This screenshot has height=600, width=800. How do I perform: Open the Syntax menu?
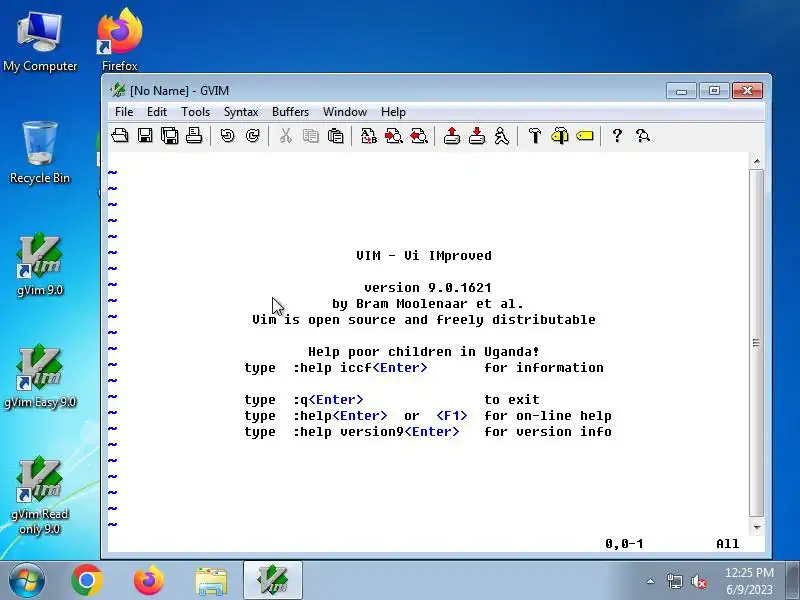pos(241,112)
